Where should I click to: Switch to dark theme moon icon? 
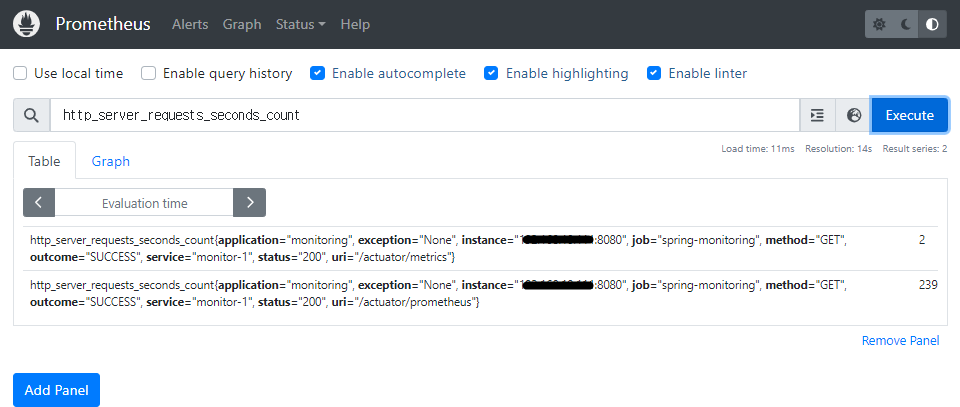[906, 24]
